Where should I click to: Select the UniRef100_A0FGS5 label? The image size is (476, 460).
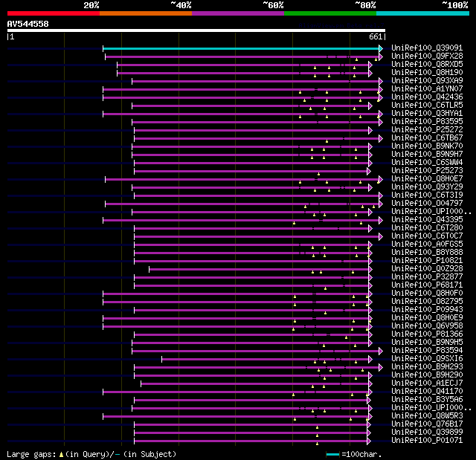point(427,244)
